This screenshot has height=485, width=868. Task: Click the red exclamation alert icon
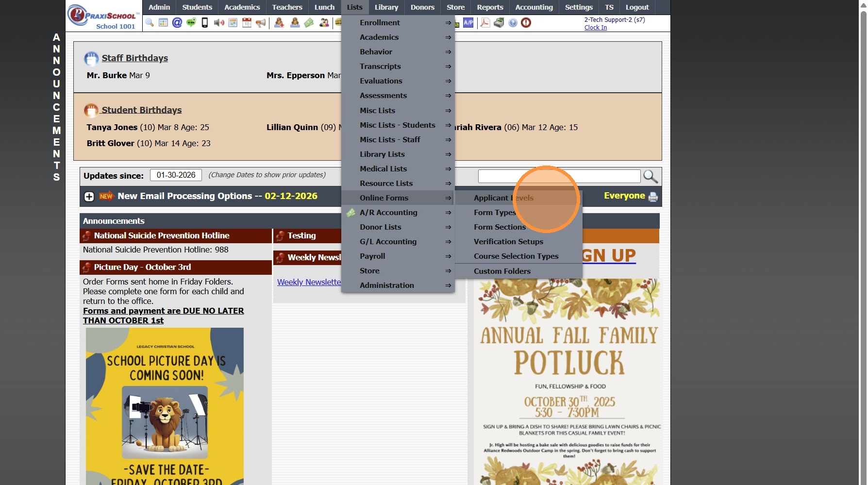[x=526, y=23]
